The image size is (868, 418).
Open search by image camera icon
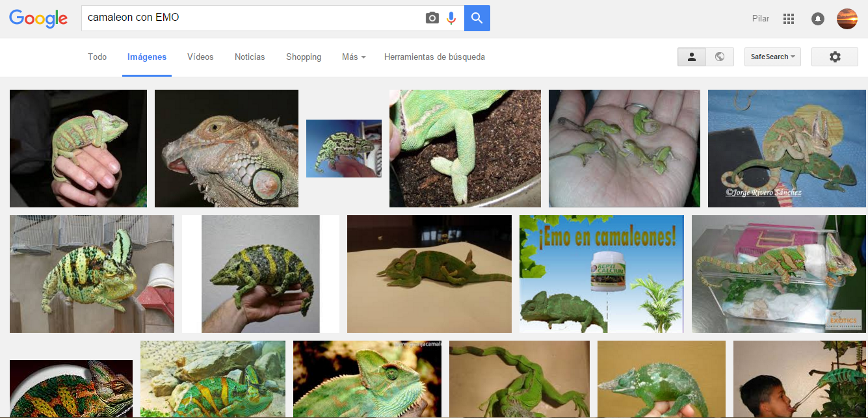[432, 18]
